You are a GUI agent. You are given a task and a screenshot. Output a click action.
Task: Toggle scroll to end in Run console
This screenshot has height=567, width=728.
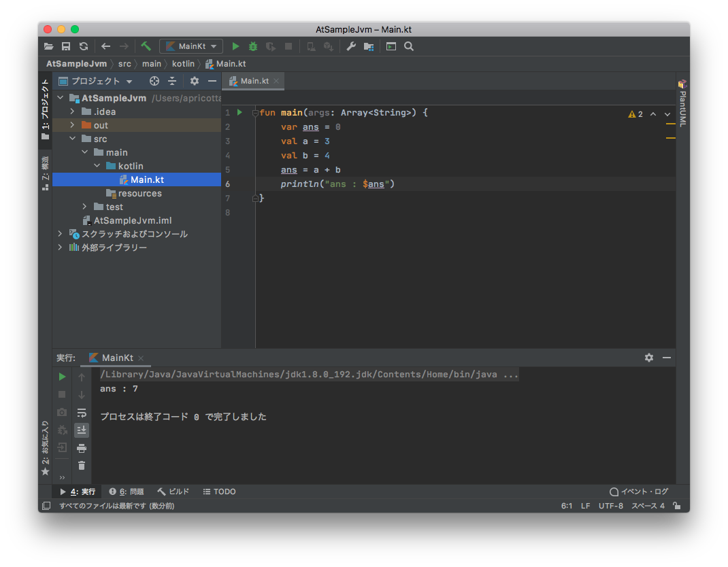click(82, 430)
